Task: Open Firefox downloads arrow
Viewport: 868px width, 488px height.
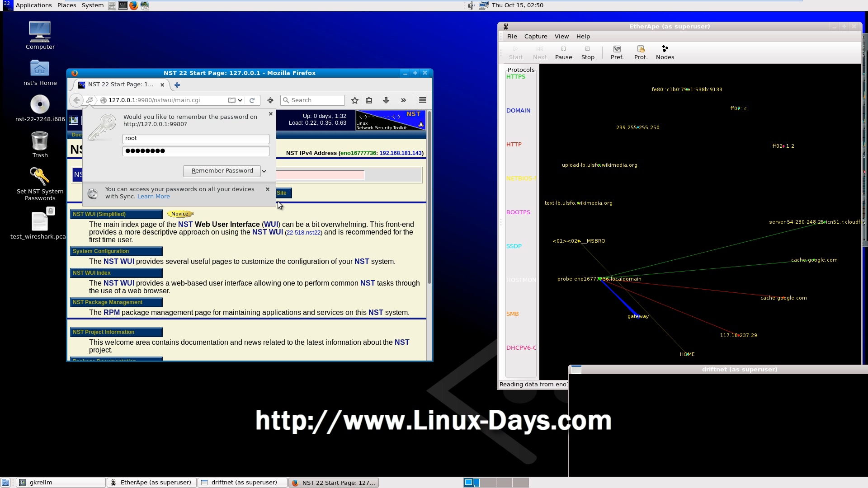Action: (x=386, y=100)
